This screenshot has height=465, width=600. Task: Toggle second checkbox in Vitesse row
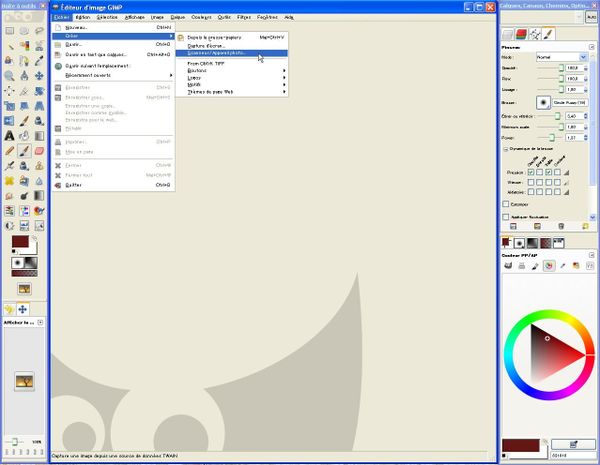540,182
